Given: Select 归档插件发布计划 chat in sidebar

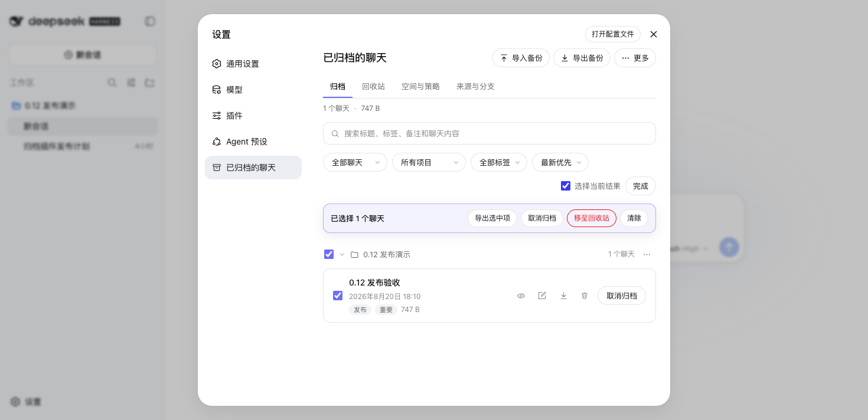Looking at the screenshot, I should (83, 146).
